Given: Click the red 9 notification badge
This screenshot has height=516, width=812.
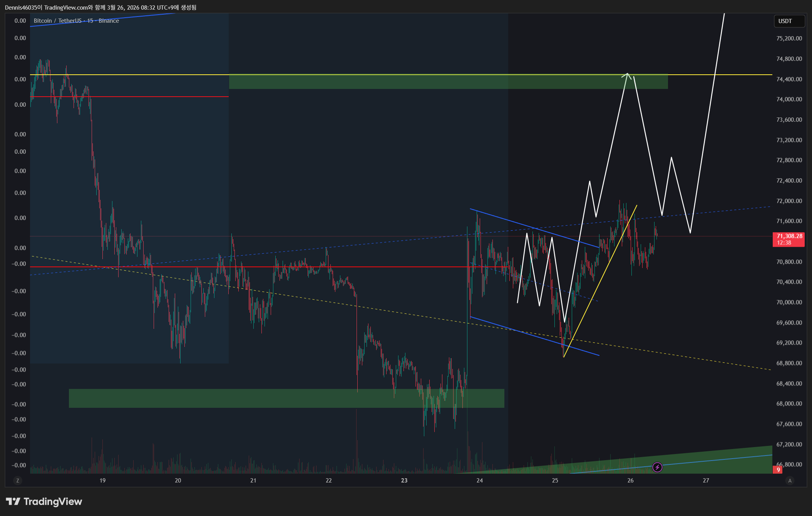Looking at the screenshot, I should pyautogui.click(x=778, y=470).
